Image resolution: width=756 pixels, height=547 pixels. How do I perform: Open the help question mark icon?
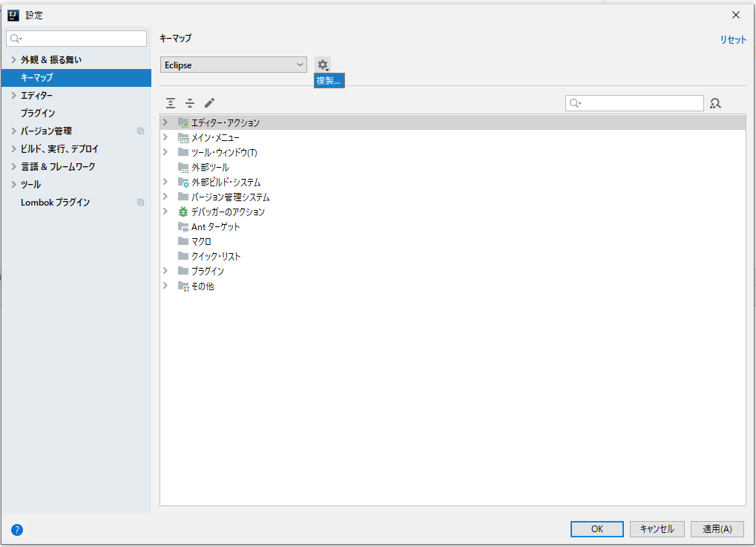[x=16, y=529]
